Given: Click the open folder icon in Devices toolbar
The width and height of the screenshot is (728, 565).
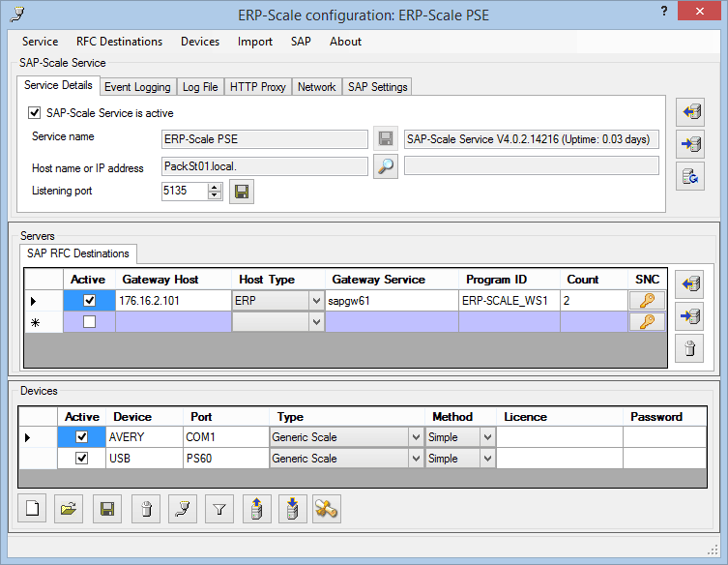Looking at the screenshot, I should tap(69, 509).
